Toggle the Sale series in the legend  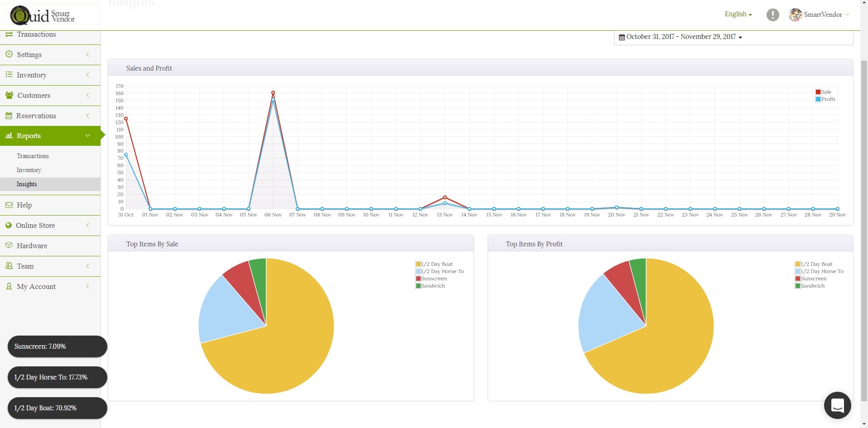click(x=824, y=91)
